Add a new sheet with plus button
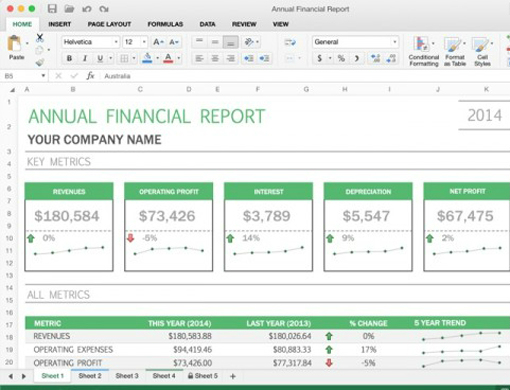The image size is (510, 390). [x=233, y=376]
